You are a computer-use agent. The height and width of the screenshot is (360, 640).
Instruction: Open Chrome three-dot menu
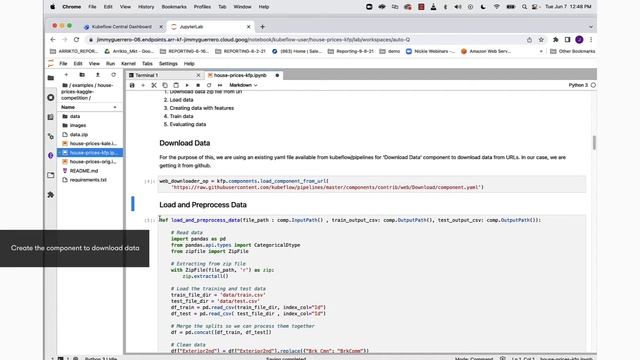tap(591, 40)
